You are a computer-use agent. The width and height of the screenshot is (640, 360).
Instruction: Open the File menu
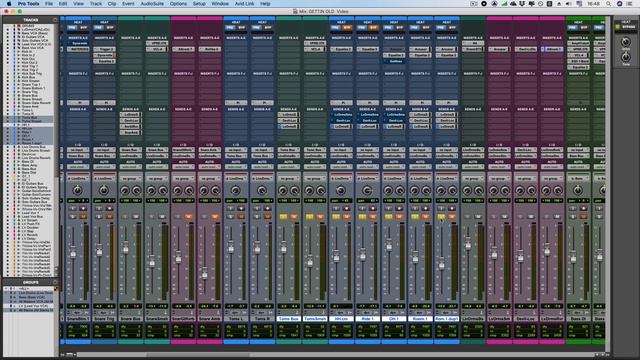tap(49, 4)
